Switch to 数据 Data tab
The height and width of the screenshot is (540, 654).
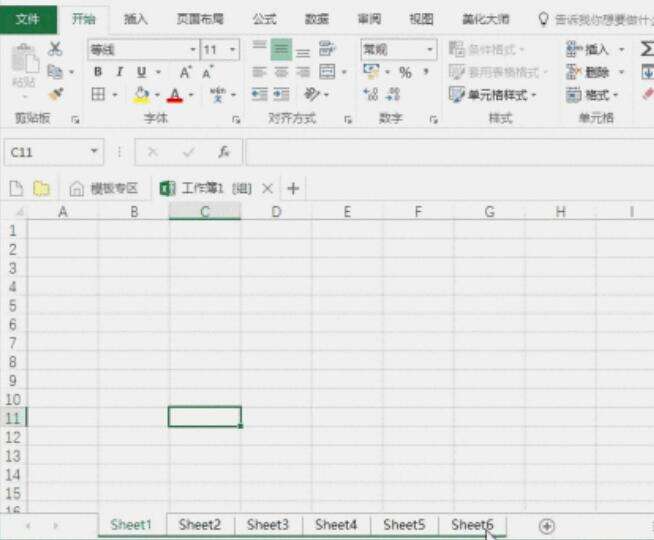tap(317, 19)
